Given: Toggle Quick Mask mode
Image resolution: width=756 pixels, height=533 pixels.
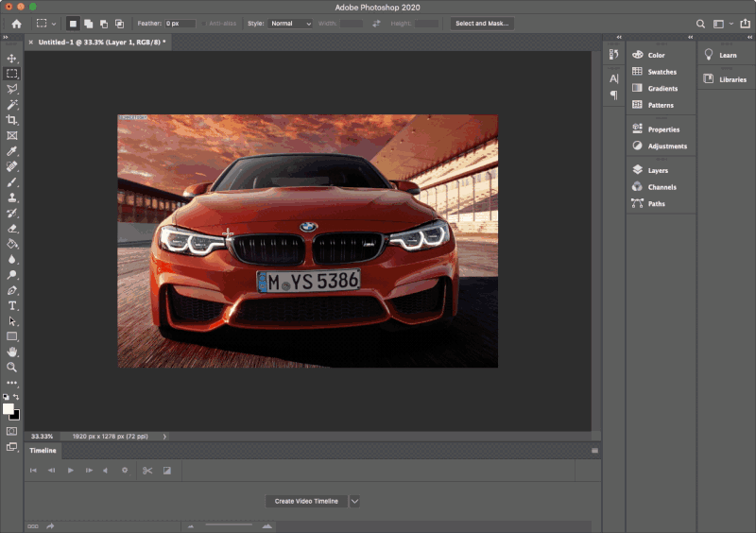Looking at the screenshot, I should coord(12,431).
